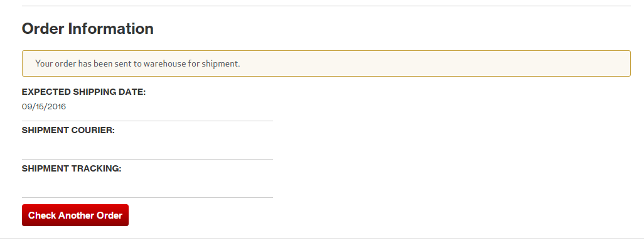This screenshot has width=644, height=240.
Task: Click the divider line above Shipment Tracking
Action: [147, 160]
